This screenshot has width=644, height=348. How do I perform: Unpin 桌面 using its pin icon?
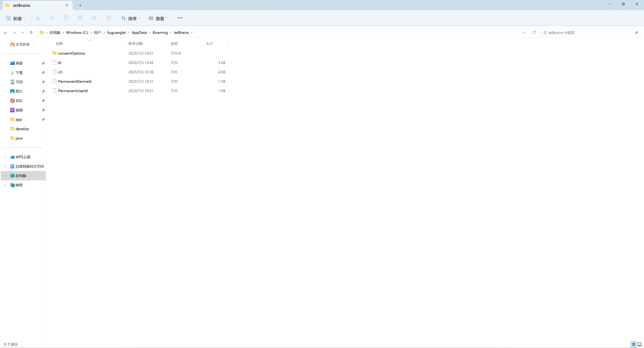pos(43,63)
